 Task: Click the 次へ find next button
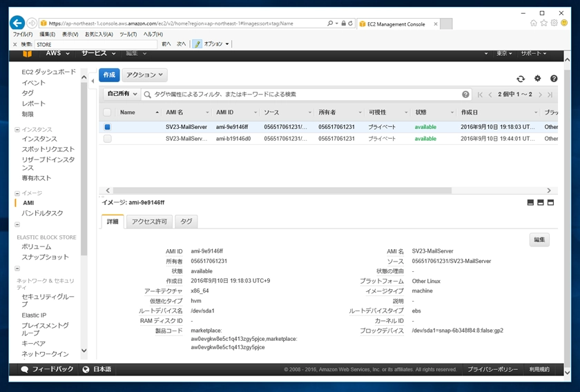[x=181, y=44]
